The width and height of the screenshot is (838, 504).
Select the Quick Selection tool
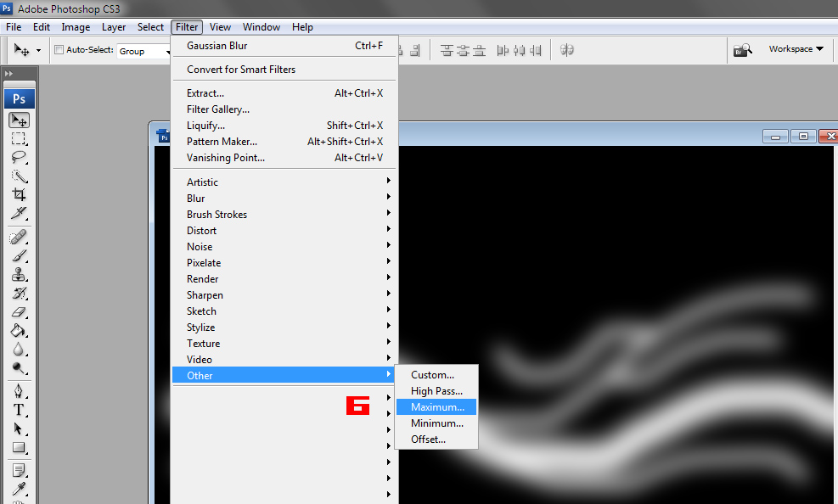tap(19, 176)
